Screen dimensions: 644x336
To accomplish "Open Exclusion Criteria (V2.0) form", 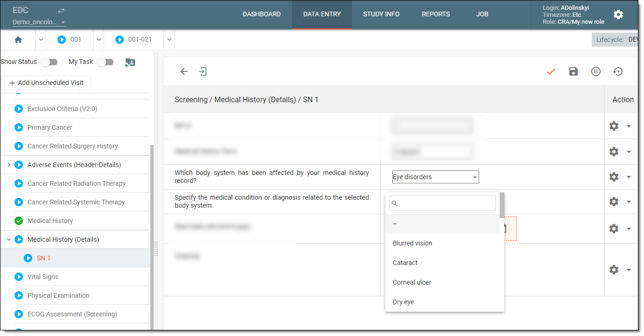I will point(63,109).
